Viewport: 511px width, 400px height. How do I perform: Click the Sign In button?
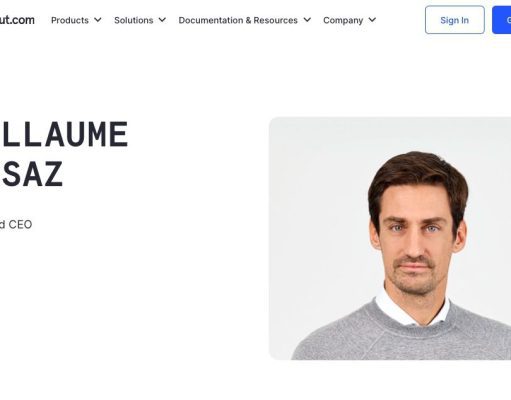point(455,20)
